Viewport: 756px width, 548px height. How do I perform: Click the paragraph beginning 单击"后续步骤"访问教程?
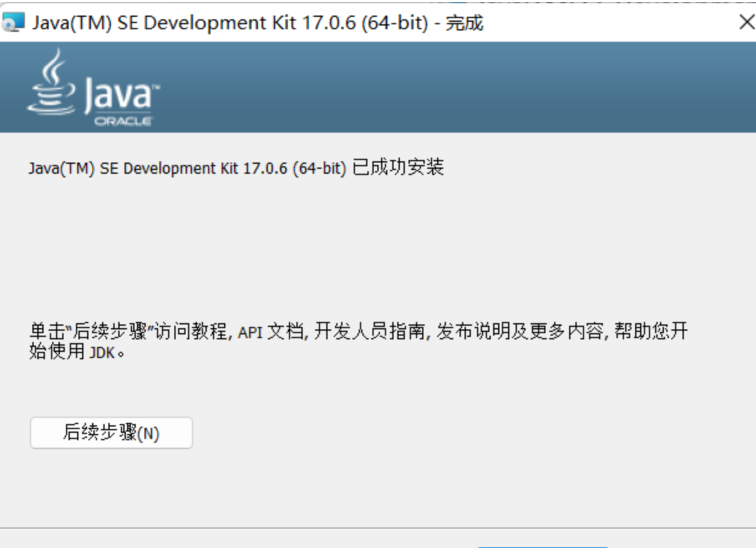pos(358,341)
